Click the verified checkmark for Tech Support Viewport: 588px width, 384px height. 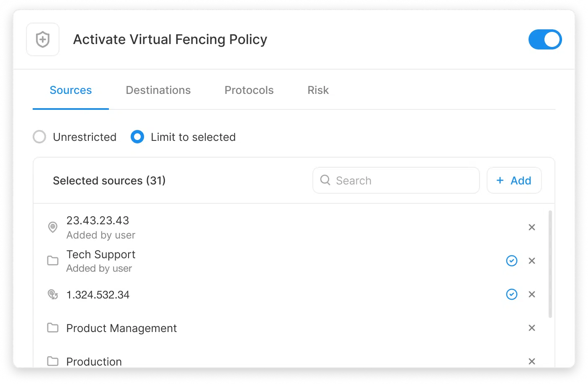pyautogui.click(x=512, y=261)
